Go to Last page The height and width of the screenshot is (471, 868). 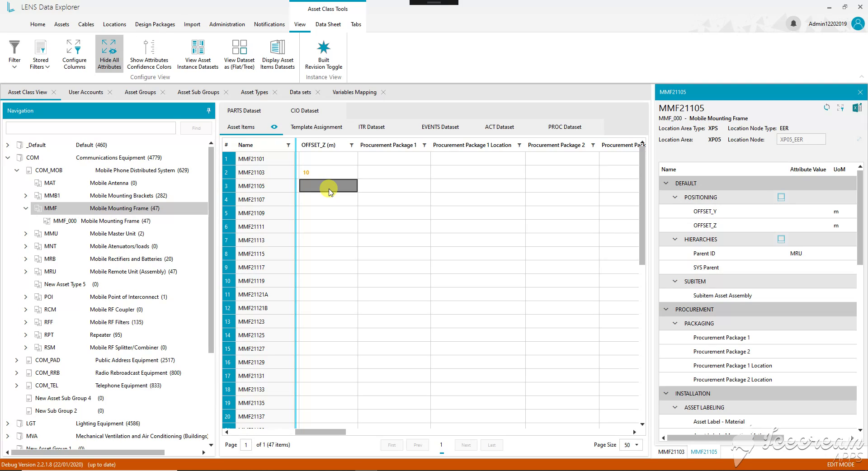[x=491, y=445]
